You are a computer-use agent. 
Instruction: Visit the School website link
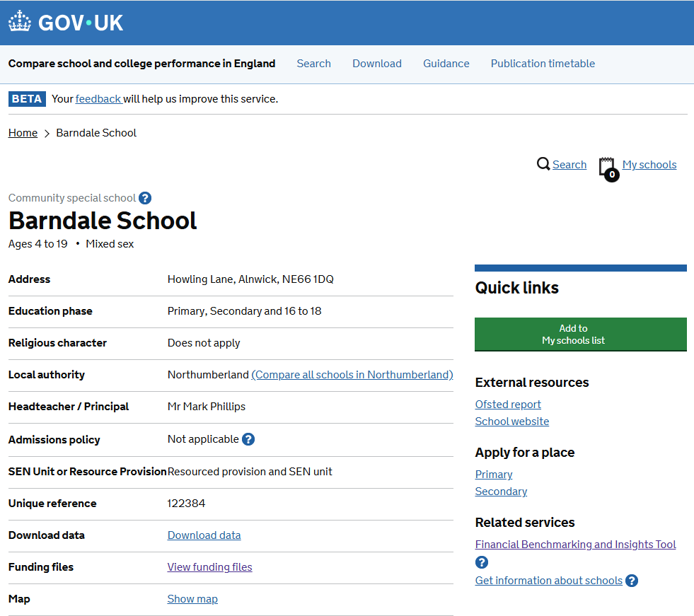[511, 421]
